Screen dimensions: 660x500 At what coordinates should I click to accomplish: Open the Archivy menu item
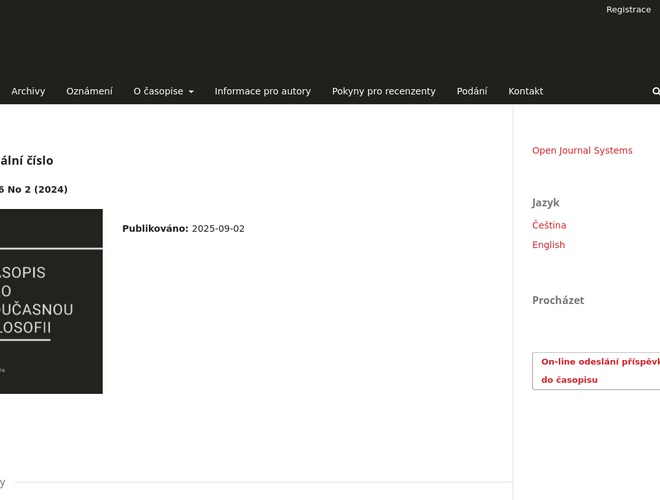pyautogui.click(x=28, y=91)
